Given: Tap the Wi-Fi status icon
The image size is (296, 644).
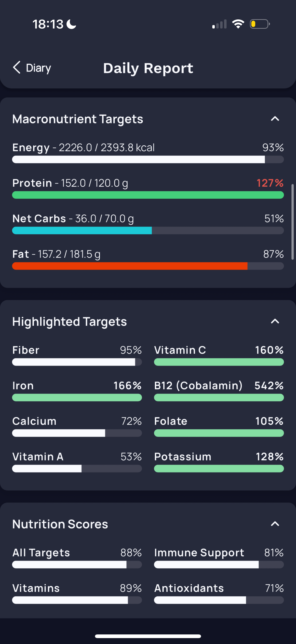Looking at the screenshot, I should coord(238,24).
